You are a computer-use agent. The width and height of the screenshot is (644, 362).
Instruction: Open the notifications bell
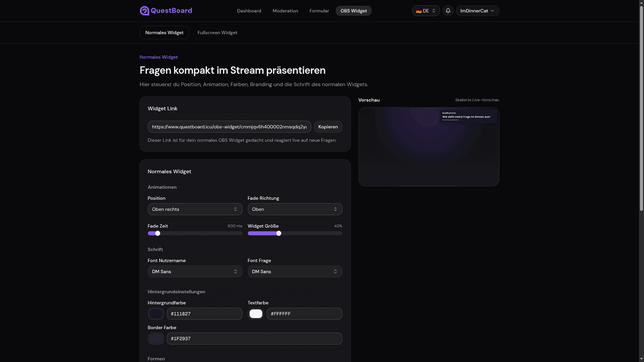pyautogui.click(x=448, y=11)
